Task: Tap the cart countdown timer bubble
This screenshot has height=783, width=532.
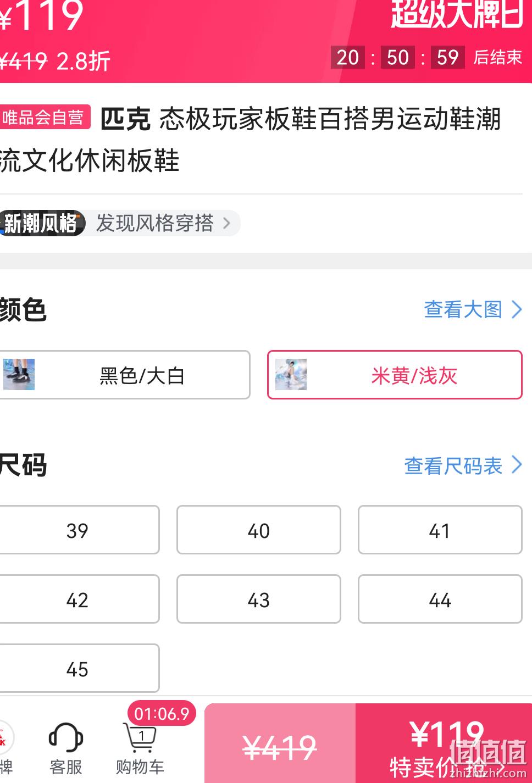Action: 162,713
